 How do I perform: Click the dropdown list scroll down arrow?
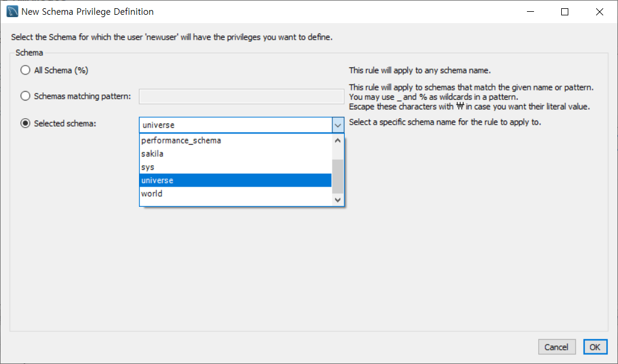[x=338, y=200]
